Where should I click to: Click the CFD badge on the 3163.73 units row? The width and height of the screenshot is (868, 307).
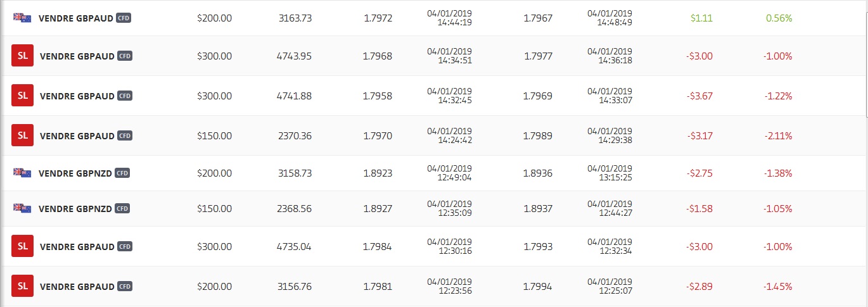[x=124, y=18]
